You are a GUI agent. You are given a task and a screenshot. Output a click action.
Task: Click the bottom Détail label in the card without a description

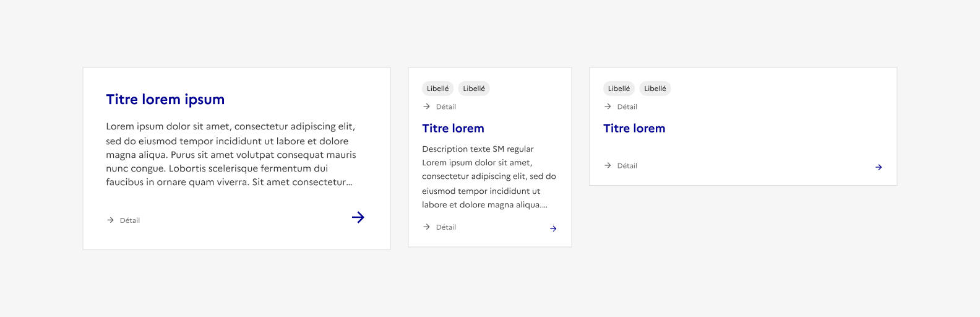tap(627, 165)
